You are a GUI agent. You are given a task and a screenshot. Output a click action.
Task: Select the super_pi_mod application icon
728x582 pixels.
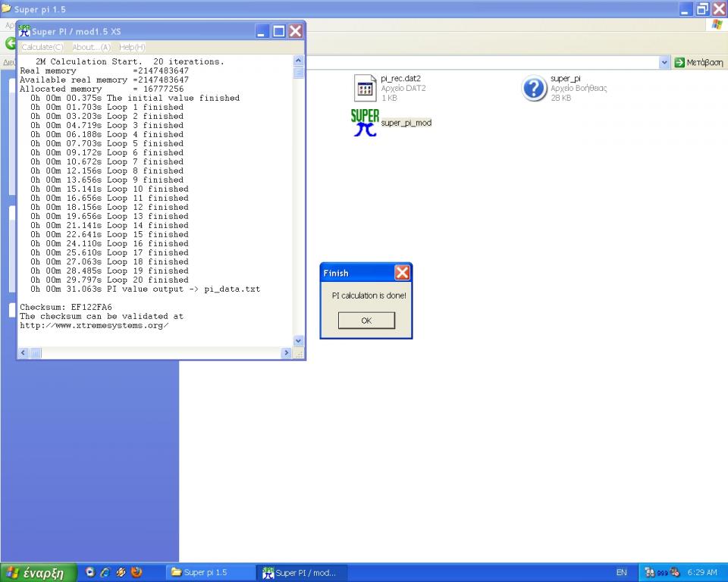coord(365,123)
